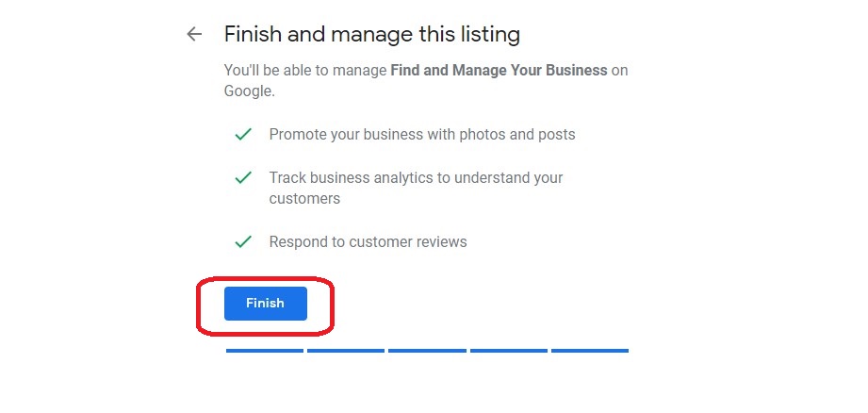Click the Finish and manage this listing heading
The width and height of the screenshot is (868, 413).
coord(372,35)
